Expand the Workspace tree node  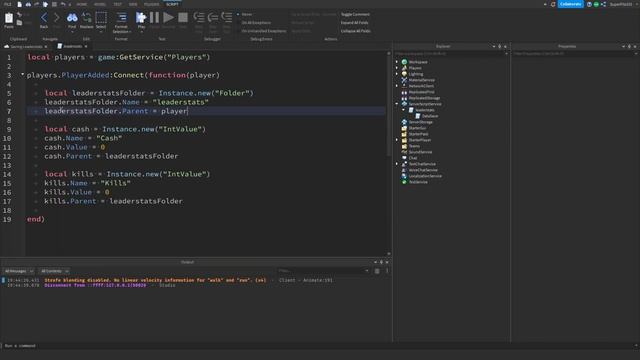pos(397,62)
